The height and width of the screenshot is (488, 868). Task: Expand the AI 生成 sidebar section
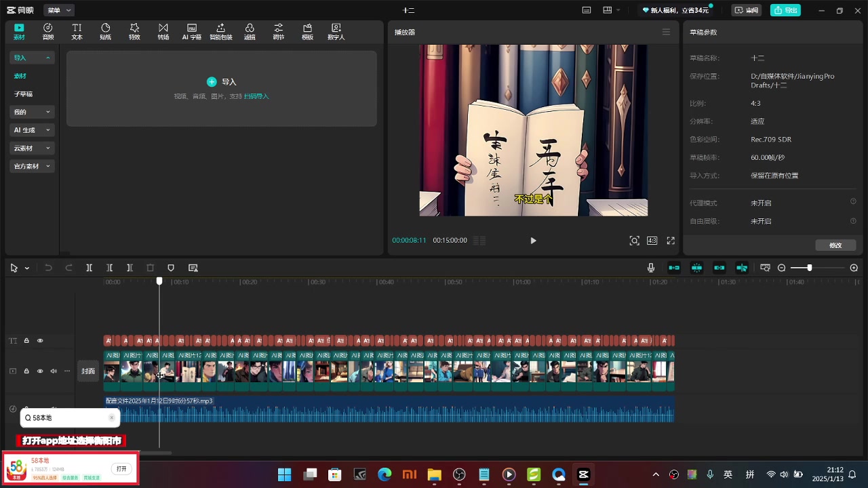pos(32,130)
